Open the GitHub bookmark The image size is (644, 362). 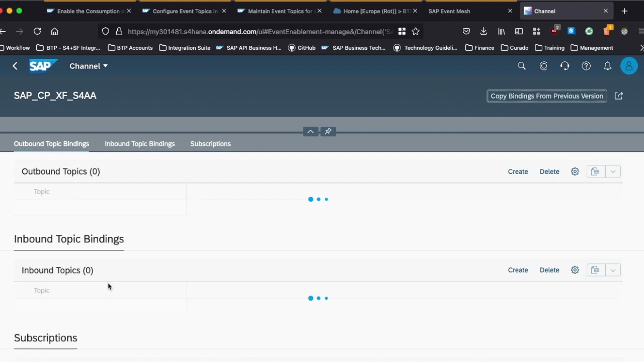point(302,48)
